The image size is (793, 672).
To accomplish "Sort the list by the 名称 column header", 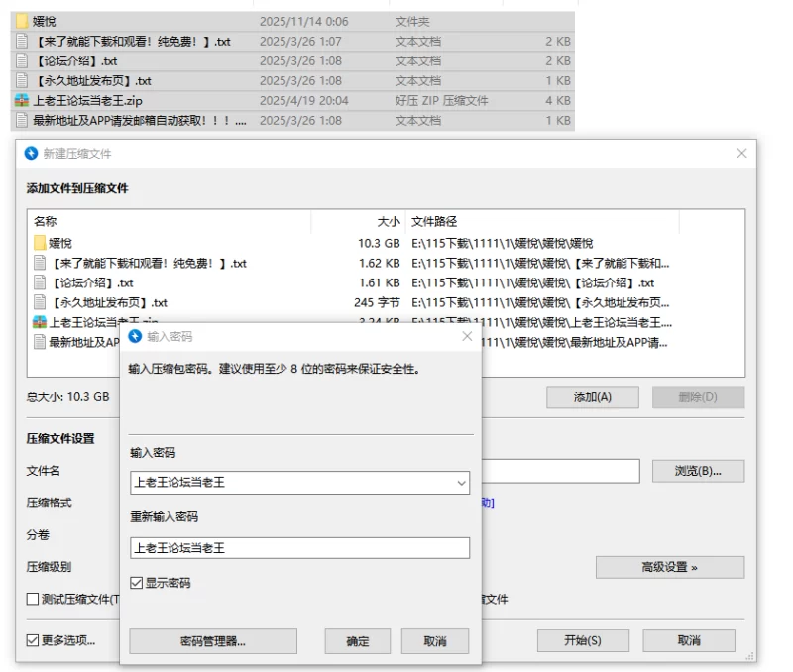I will pos(46,222).
